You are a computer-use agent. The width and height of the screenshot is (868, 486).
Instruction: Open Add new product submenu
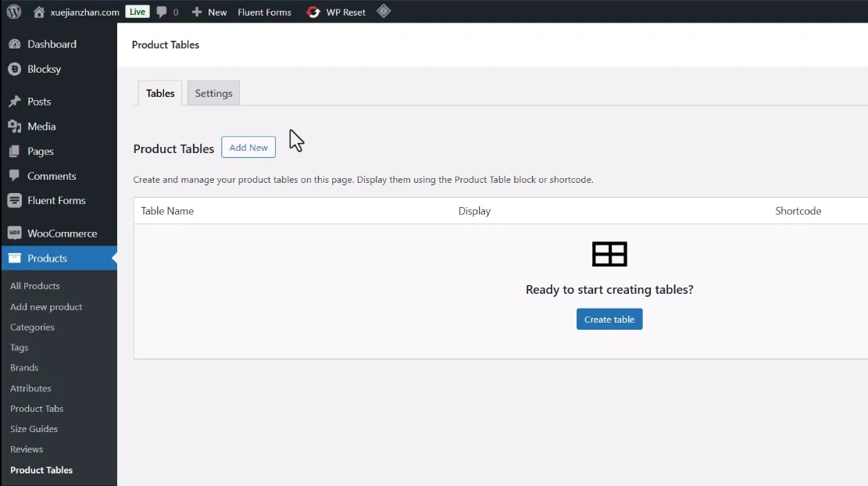coord(46,306)
